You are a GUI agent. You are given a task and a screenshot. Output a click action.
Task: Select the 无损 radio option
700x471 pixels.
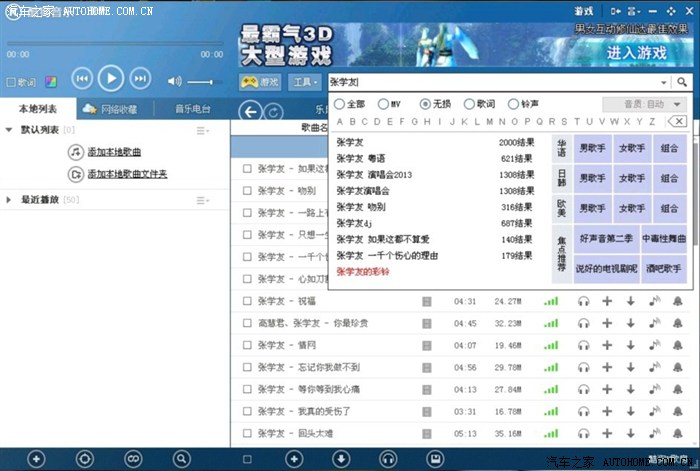click(x=435, y=104)
